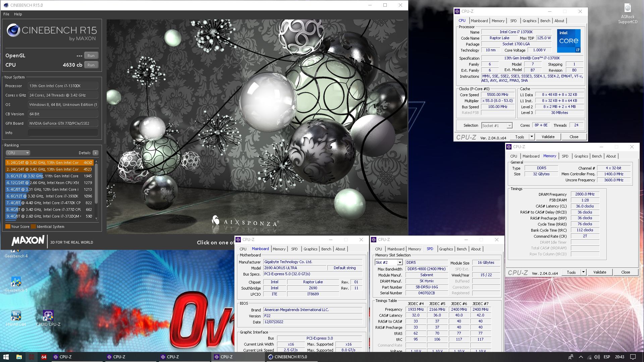The height and width of the screenshot is (362, 644).
Task: Click the input language ESP indicator
Action: (606, 357)
